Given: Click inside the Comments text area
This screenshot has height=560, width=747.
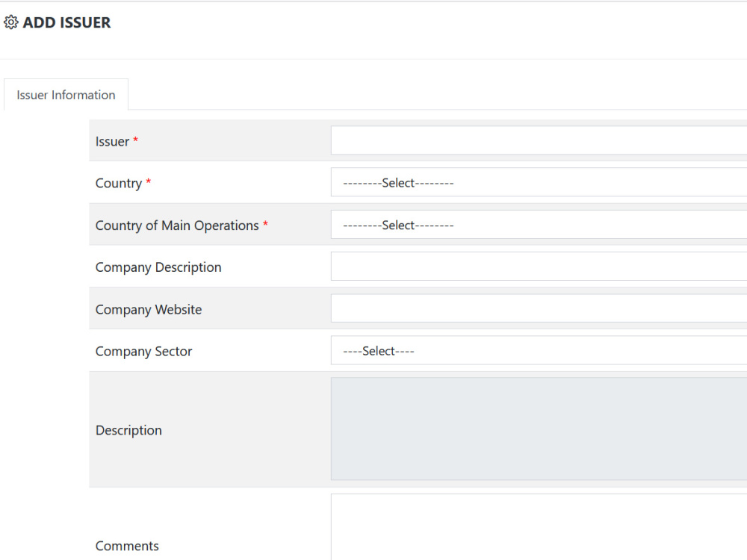Looking at the screenshot, I should [539, 527].
